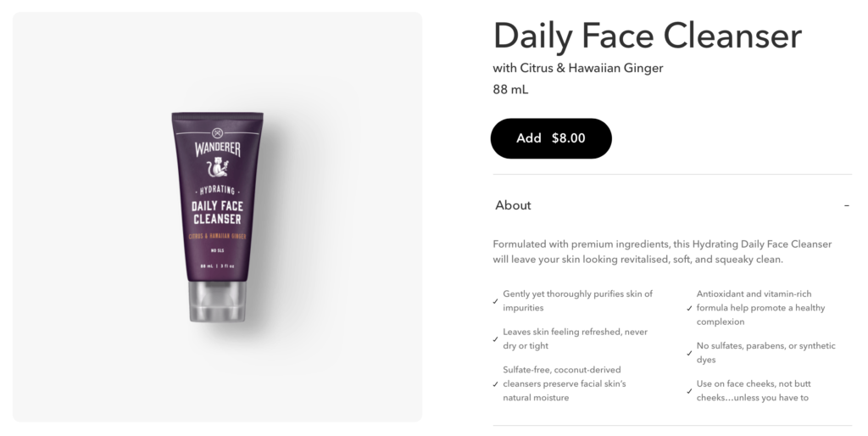This screenshot has height=436, width=868.
Task: Click the 'Formulated with premium ingredients' description
Action: pyautogui.click(x=662, y=252)
